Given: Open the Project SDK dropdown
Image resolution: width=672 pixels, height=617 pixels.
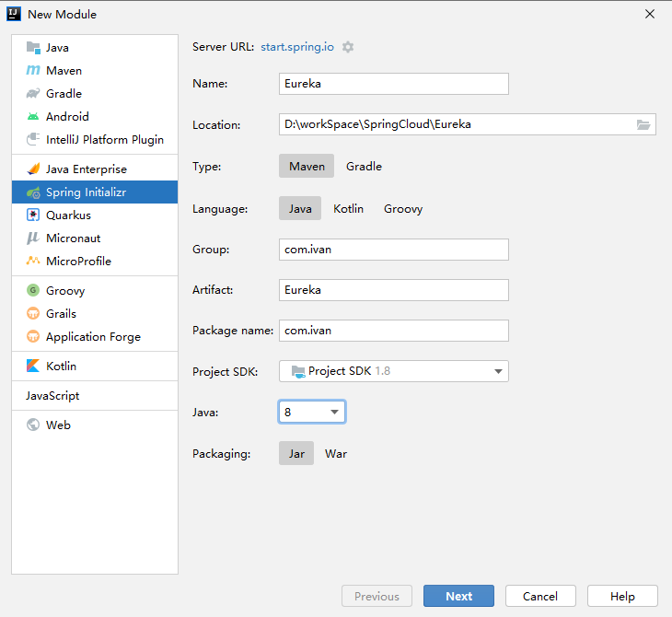Looking at the screenshot, I should (x=394, y=371).
